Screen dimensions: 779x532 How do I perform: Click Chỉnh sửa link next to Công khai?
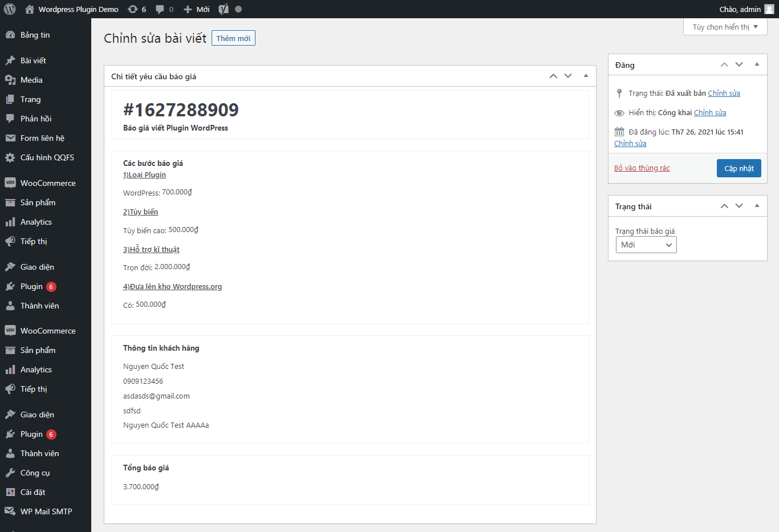(x=710, y=112)
